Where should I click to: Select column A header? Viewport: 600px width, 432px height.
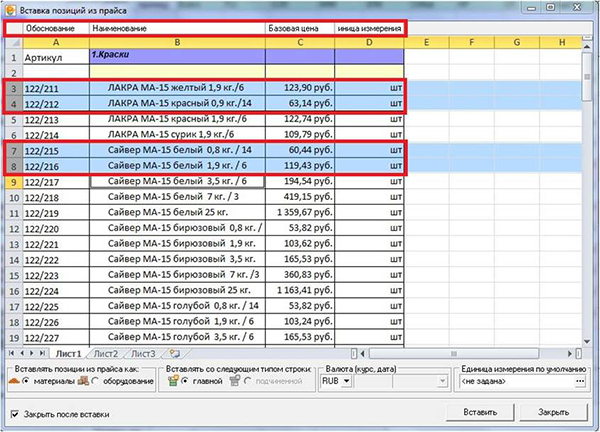[x=56, y=42]
